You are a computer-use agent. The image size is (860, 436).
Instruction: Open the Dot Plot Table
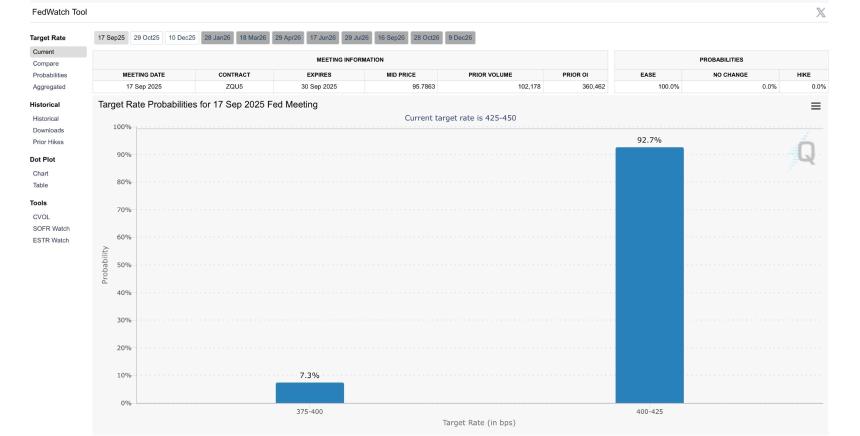[40, 185]
